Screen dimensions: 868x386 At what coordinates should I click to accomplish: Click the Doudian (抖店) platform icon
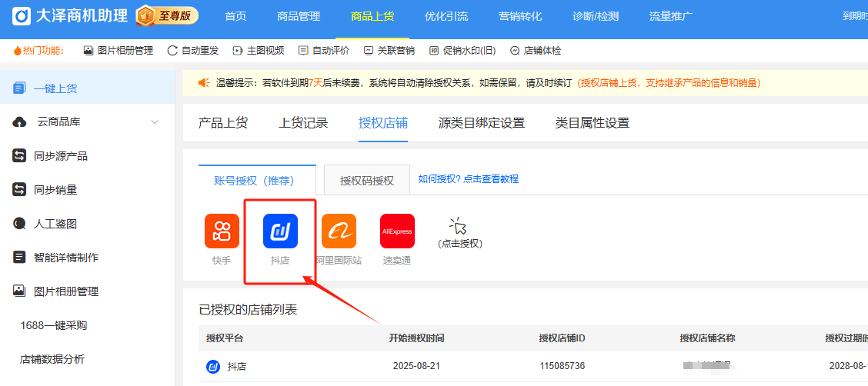[x=280, y=231]
